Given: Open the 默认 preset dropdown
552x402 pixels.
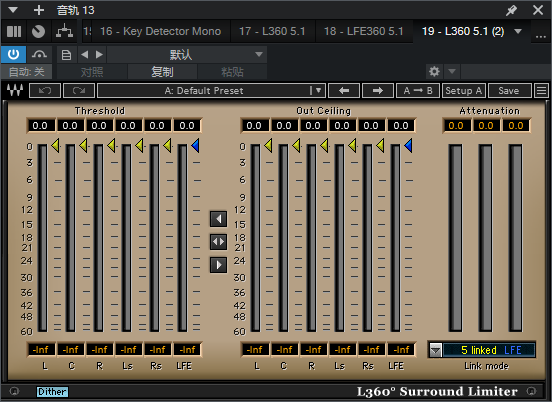Looking at the screenshot, I should (x=187, y=55).
